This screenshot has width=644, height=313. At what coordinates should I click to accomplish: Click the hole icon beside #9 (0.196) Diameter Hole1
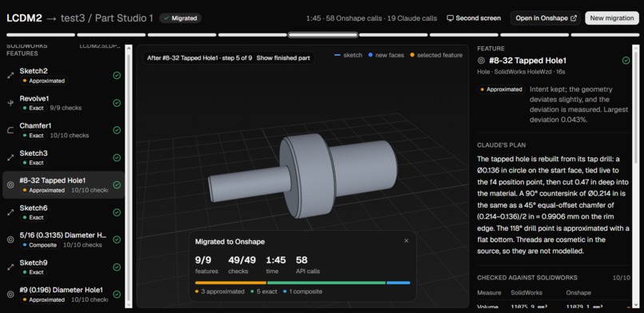click(10, 294)
